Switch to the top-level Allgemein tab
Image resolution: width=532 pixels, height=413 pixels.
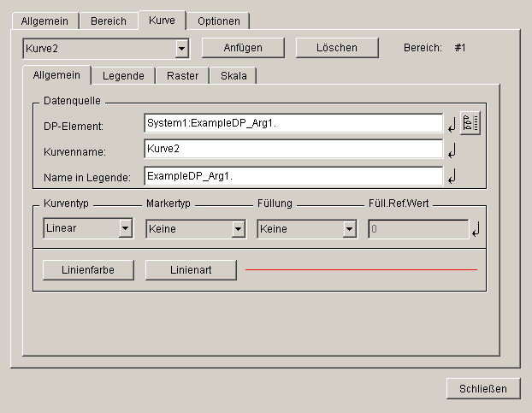[x=44, y=21]
